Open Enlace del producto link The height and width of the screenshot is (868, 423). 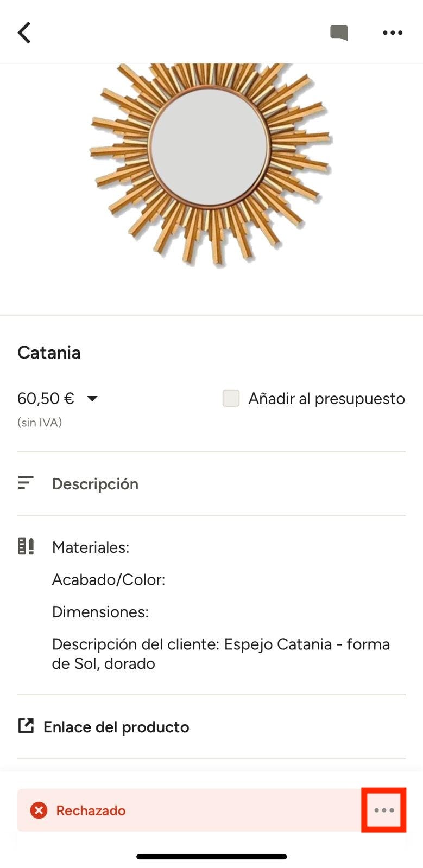116,727
